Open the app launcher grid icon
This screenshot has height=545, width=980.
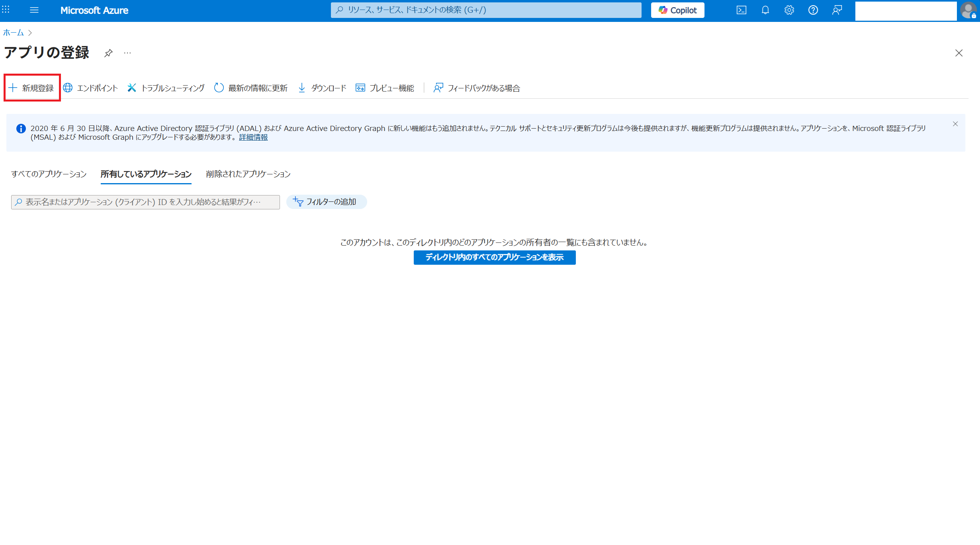[6, 10]
